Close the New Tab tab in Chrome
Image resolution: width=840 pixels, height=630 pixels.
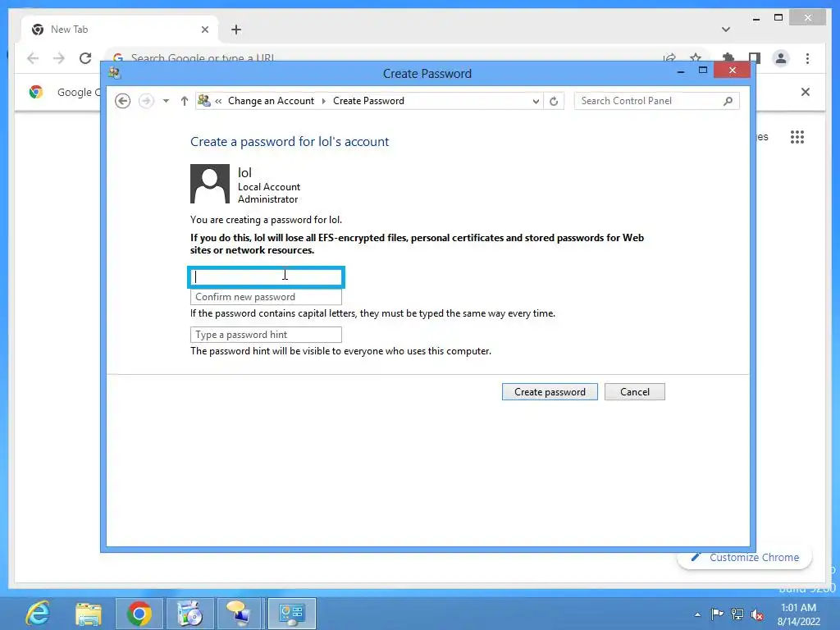(x=204, y=30)
